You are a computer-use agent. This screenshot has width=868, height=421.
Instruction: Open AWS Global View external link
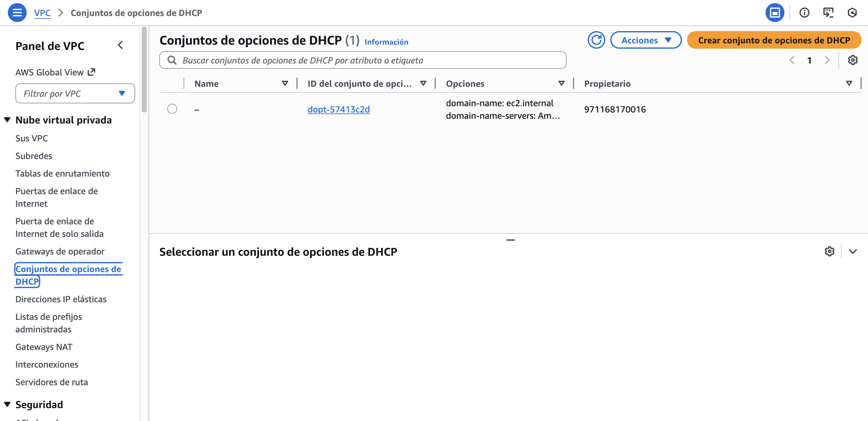coord(55,72)
